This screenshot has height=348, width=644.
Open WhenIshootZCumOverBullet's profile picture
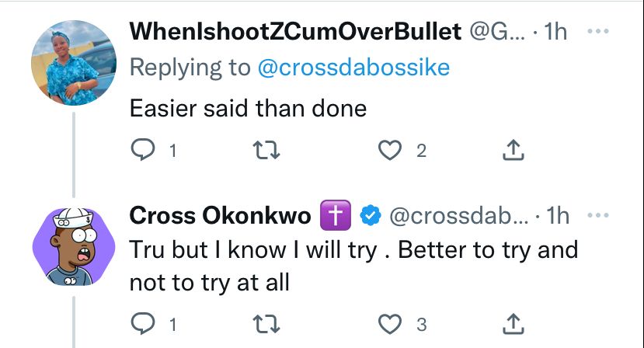[x=74, y=63]
